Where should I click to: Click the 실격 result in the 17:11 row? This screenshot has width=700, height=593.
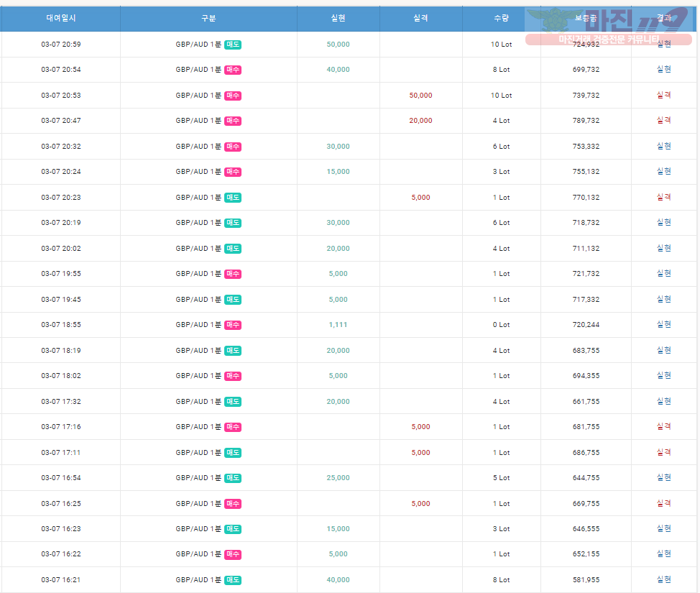[x=664, y=452]
